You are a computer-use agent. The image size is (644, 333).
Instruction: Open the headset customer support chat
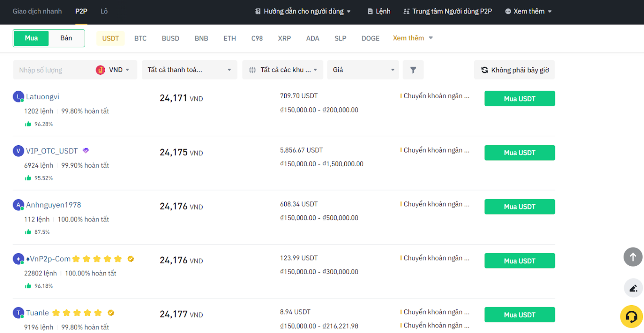pos(631,317)
